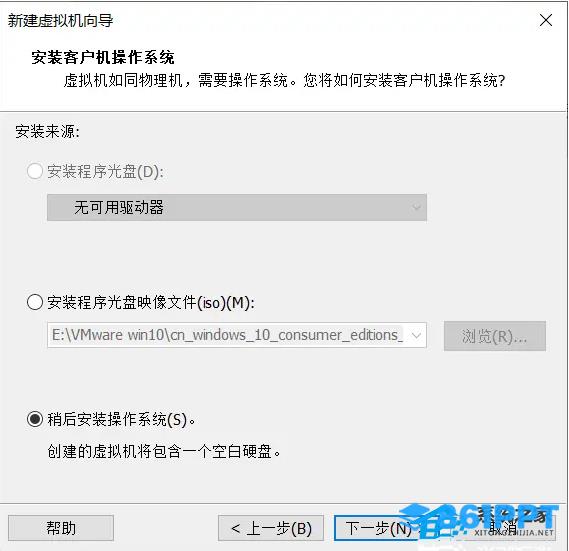Choose the 稍后安装操作系统(S) radio option
This screenshot has height=551, width=569.
click(35, 419)
